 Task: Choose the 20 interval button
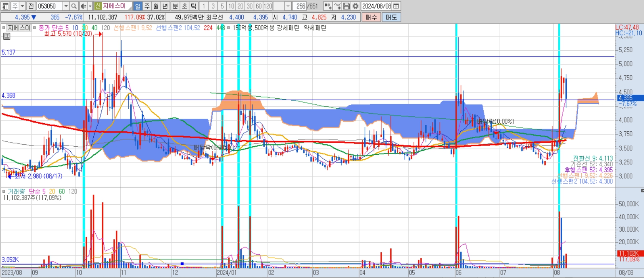[240, 6]
